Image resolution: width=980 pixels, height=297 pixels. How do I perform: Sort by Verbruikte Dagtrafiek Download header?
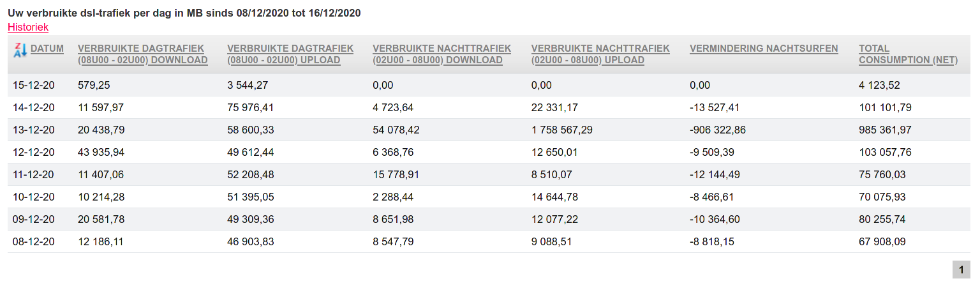[x=142, y=54]
